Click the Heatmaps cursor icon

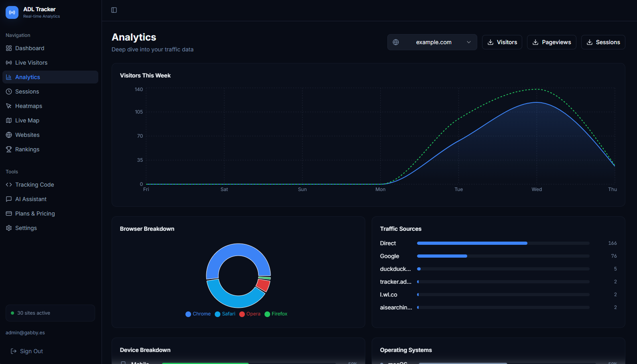coord(9,106)
